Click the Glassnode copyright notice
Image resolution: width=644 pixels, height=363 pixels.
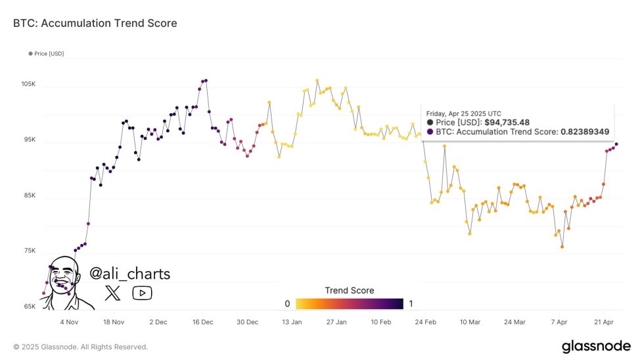click(80, 347)
